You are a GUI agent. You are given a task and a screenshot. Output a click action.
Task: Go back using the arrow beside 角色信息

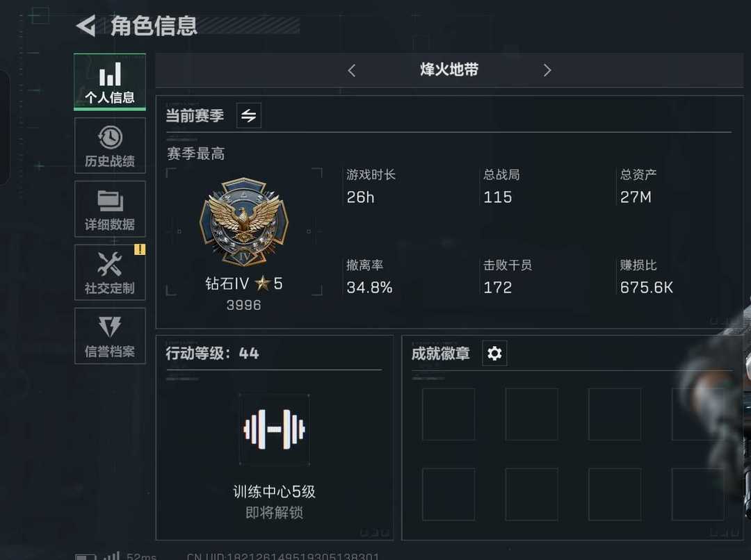pyautogui.click(x=86, y=26)
